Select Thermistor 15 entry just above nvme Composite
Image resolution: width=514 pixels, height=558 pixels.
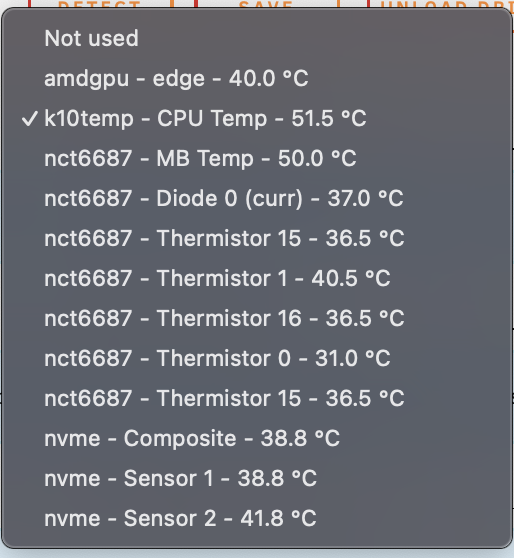pos(256,398)
